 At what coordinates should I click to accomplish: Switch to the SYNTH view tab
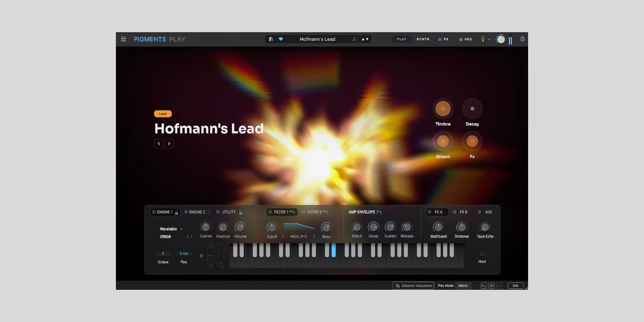(423, 39)
